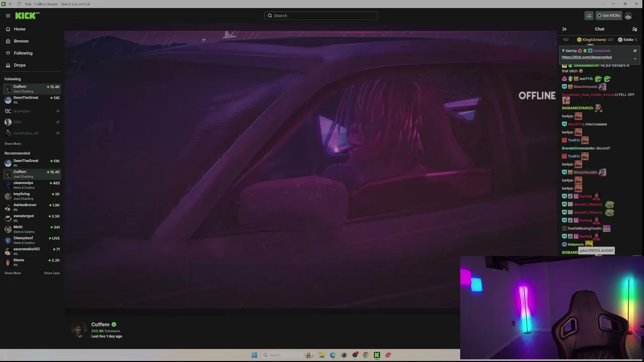This screenshot has width=644, height=362.
Task: Open Cuffem under Recommended
Action: pos(32,174)
